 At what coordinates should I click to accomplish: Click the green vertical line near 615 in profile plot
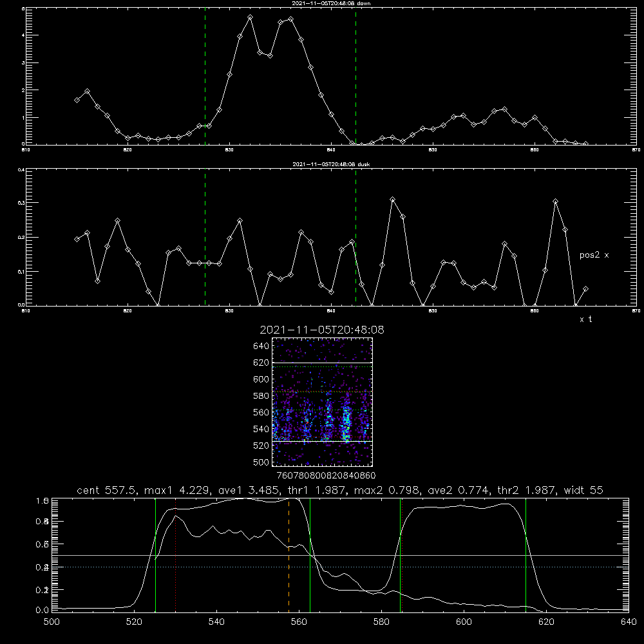(526, 554)
